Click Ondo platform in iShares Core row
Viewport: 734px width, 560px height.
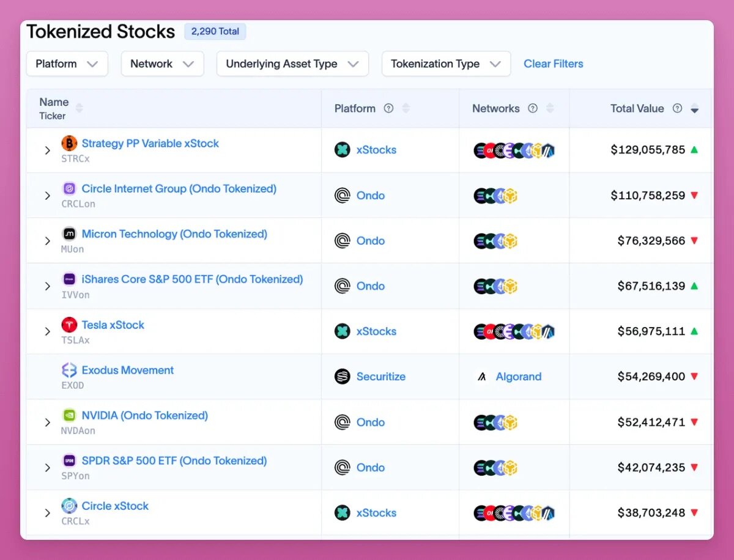(371, 286)
